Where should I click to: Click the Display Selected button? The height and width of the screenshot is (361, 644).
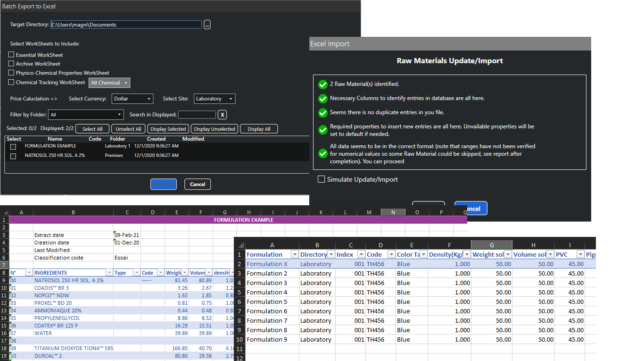pos(168,129)
